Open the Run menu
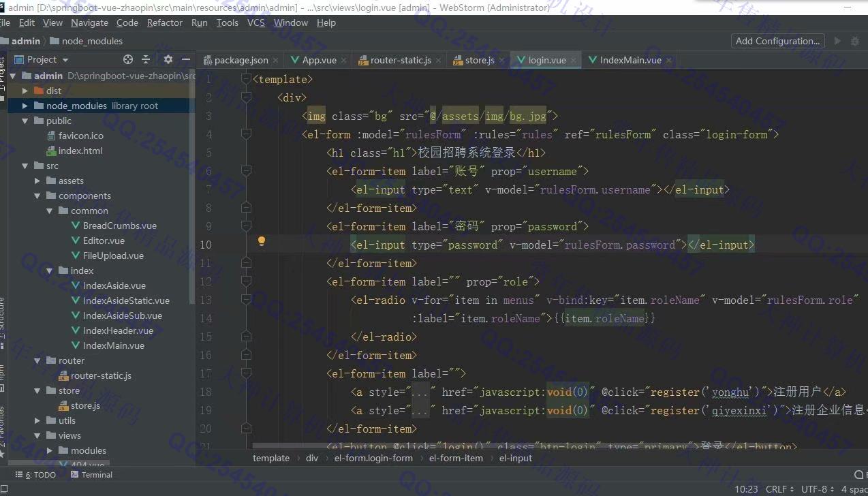The image size is (868, 496). (200, 22)
